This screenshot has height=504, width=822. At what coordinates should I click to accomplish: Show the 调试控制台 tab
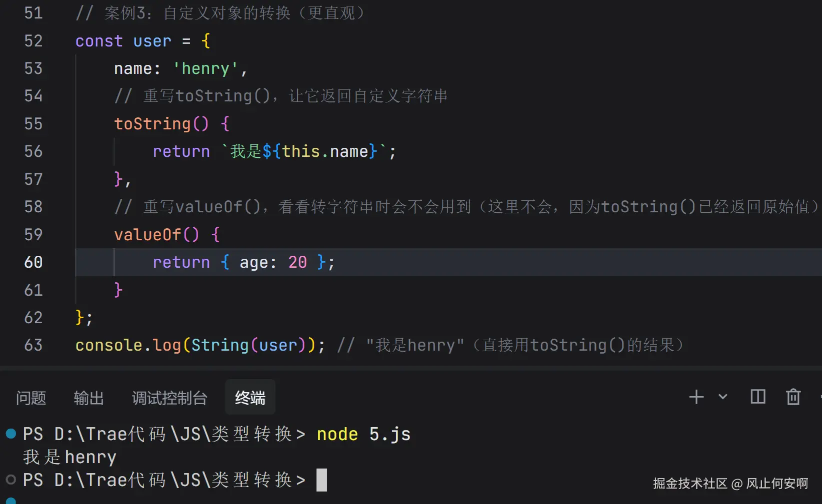pos(169,398)
